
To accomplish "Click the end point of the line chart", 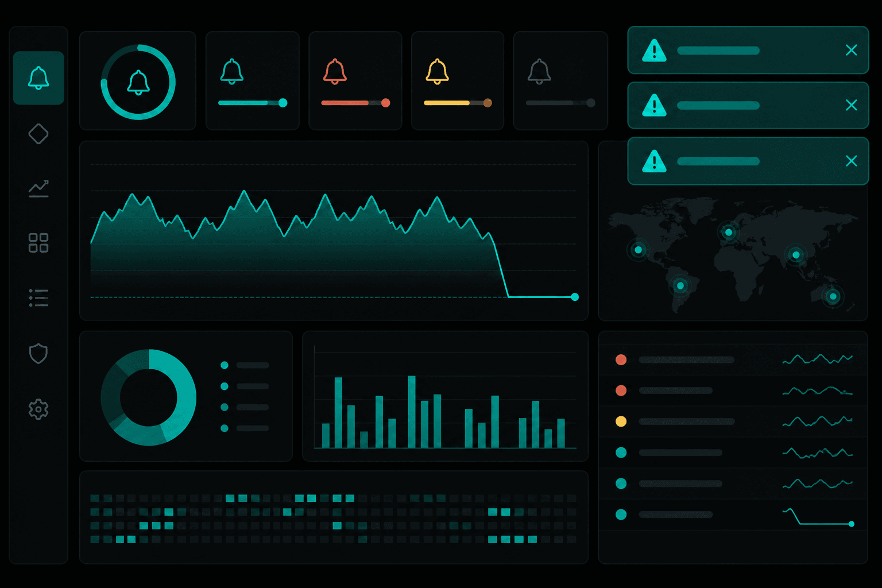I will point(575,297).
